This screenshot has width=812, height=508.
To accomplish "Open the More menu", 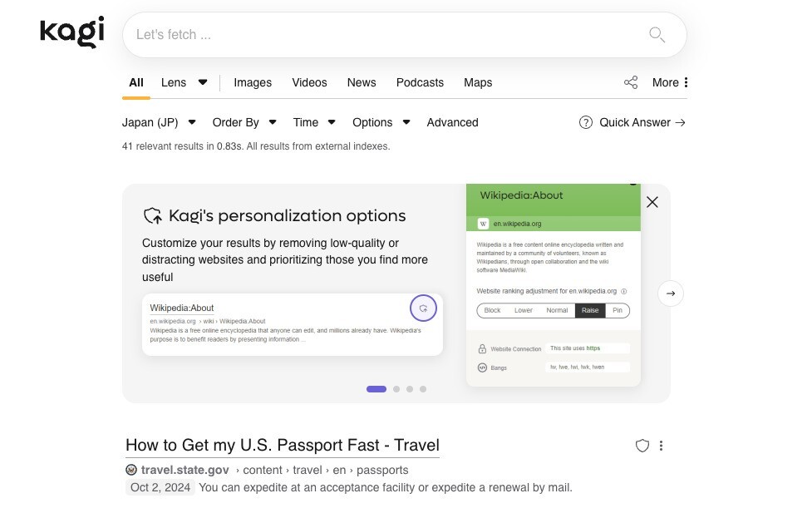I will click(670, 82).
